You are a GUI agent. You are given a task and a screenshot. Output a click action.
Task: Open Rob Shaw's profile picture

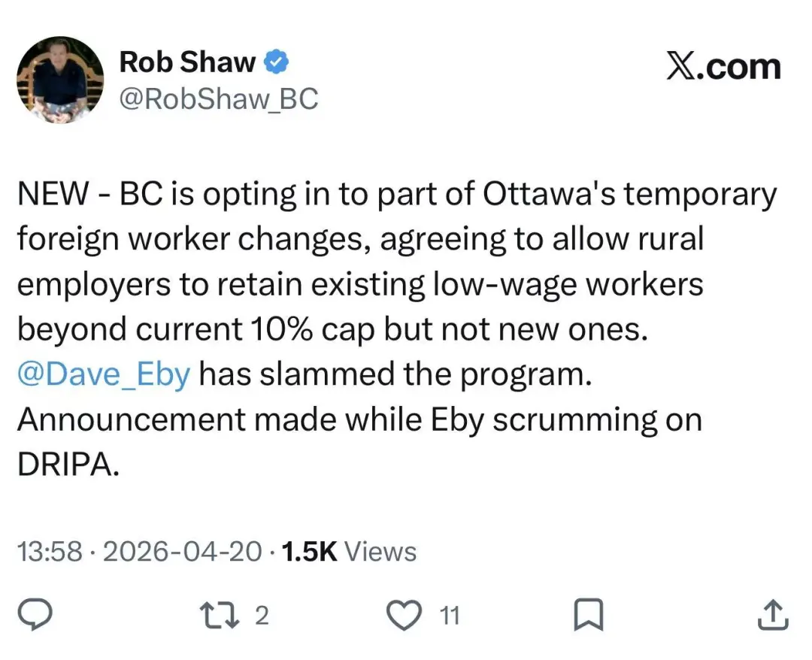coord(60,80)
